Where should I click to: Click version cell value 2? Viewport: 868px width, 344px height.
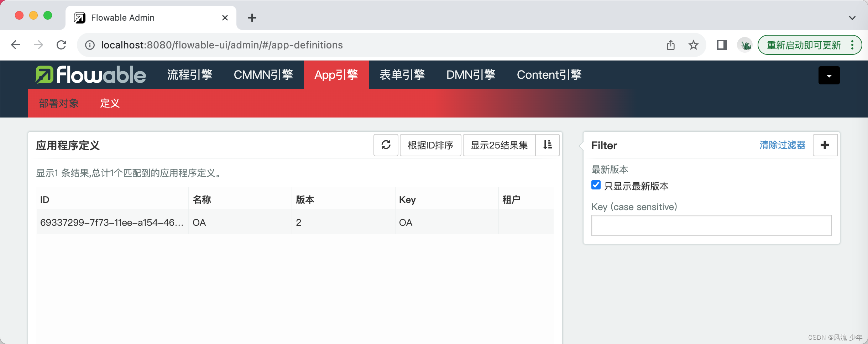(298, 223)
